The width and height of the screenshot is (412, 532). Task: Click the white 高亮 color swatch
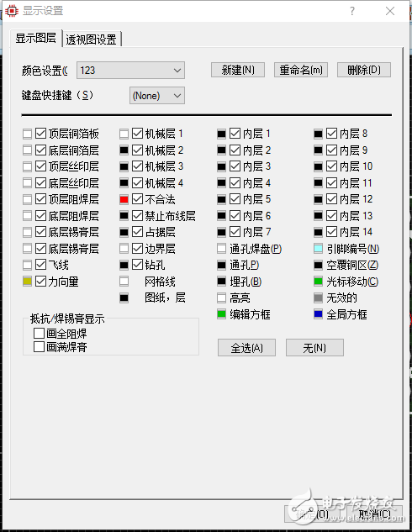(x=221, y=298)
